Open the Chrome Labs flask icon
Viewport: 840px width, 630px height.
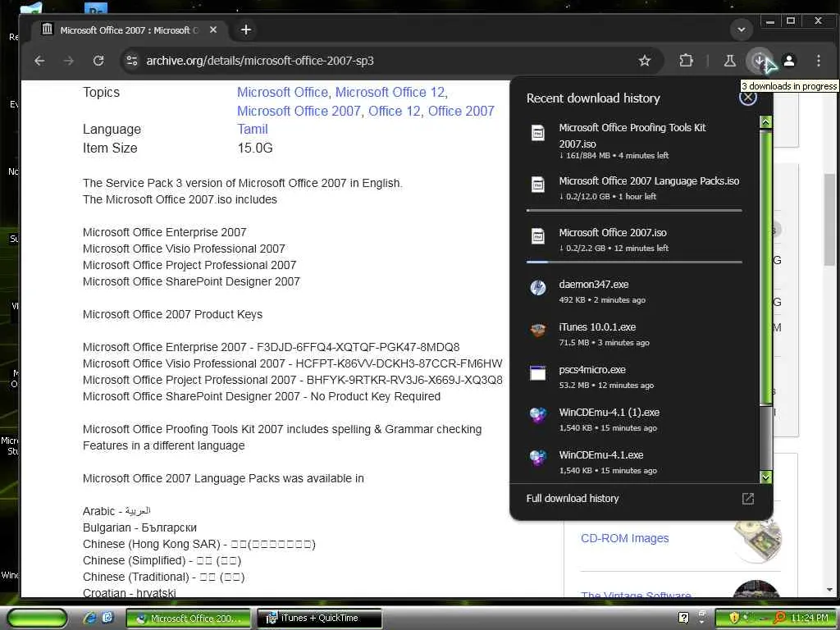pyautogui.click(x=729, y=61)
